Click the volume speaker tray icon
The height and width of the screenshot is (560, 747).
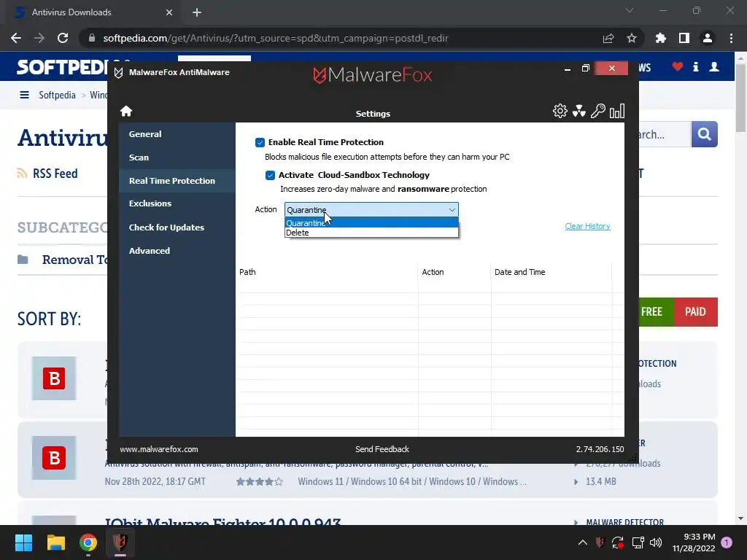(656, 542)
